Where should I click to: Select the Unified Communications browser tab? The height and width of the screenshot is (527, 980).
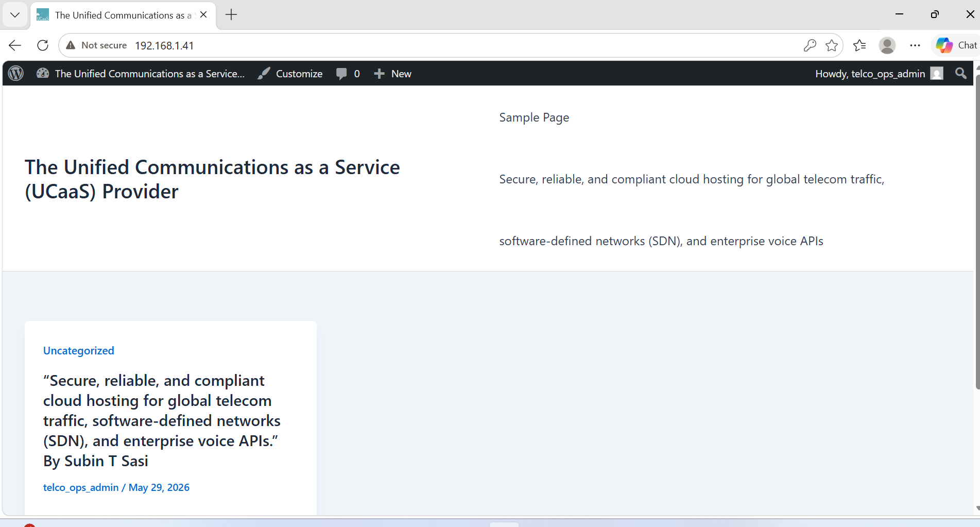pyautogui.click(x=124, y=15)
